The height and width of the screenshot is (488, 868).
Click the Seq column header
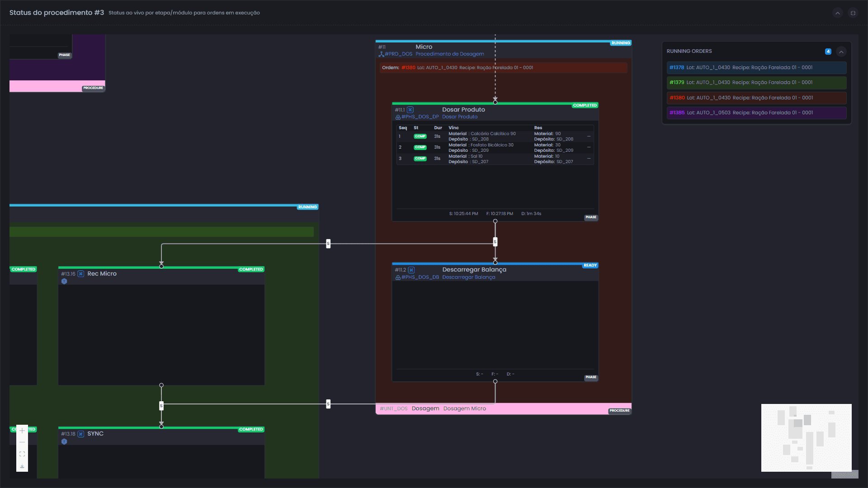point(403,128)
